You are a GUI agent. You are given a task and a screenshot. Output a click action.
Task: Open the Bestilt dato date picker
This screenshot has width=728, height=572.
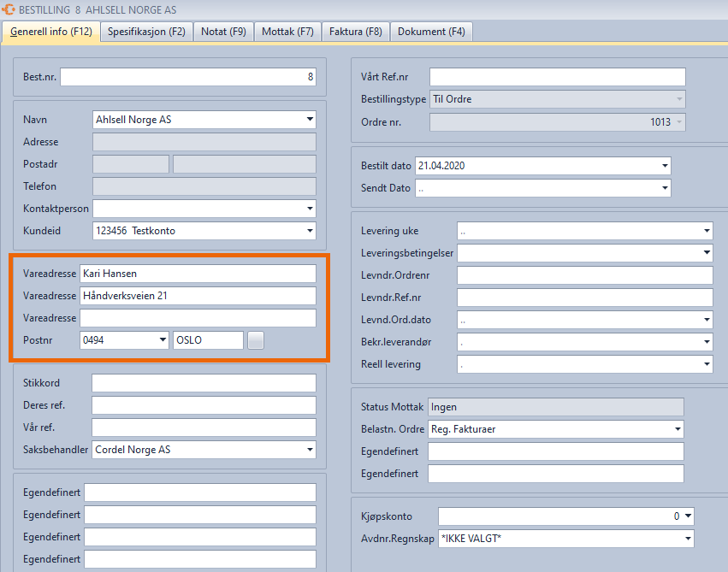[x=664, y=166]
